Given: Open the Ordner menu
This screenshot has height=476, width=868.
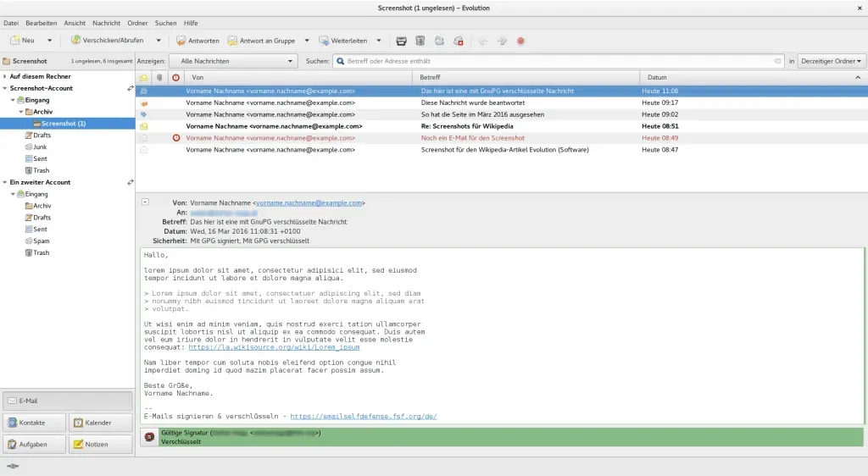Looking at the screenshot, I should [x=137, y=23].
